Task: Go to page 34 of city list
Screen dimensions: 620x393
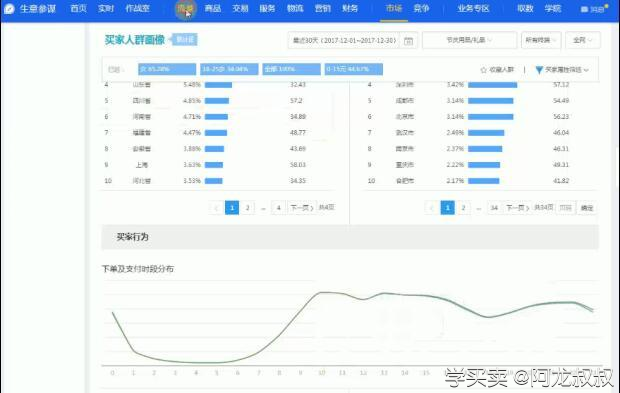Action: 494,208
